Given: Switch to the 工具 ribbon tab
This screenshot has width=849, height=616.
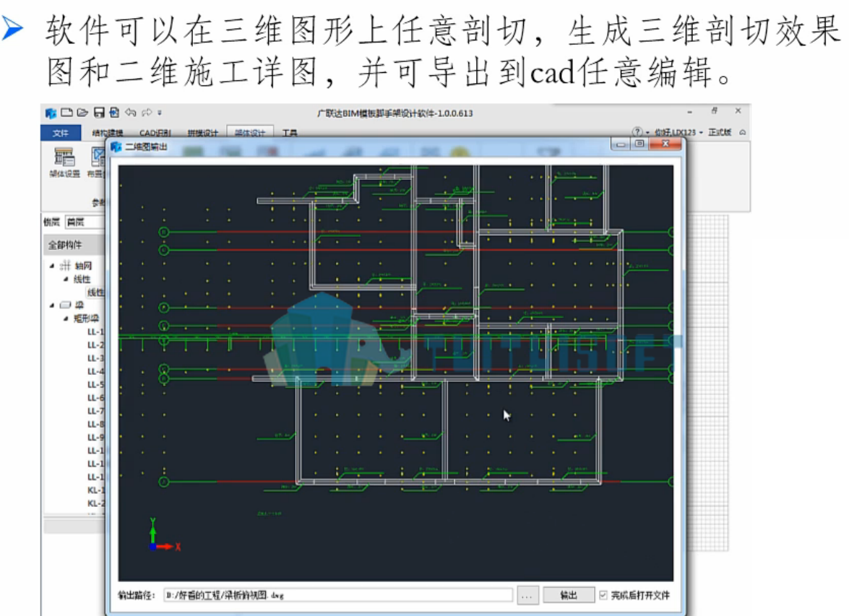Looking at the screenshot, I should pos(290,133).
